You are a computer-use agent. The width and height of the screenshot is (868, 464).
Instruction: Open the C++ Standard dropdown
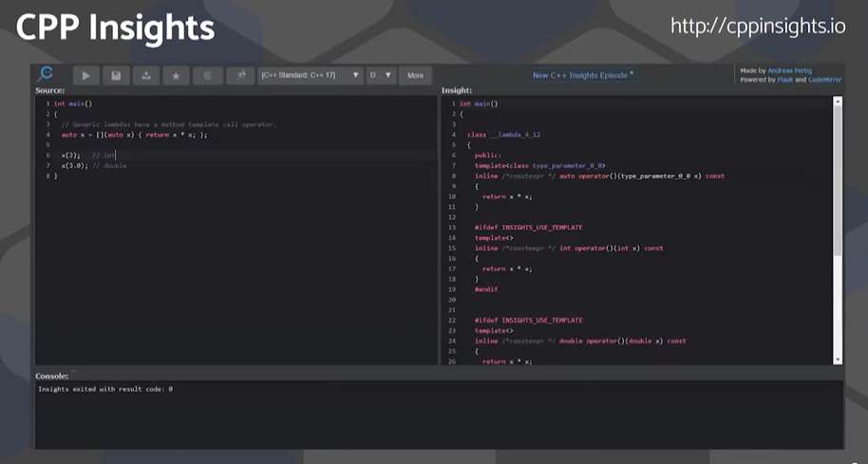click(311, 75)
